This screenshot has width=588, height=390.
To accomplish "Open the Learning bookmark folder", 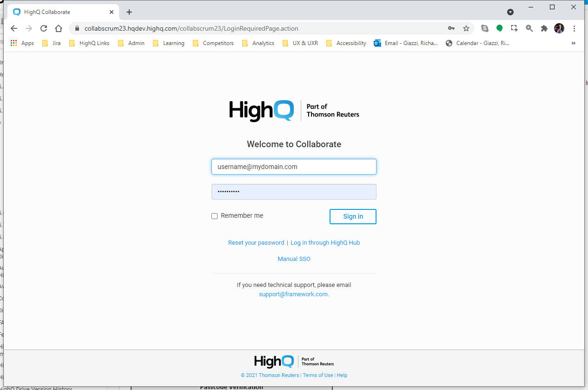I will pyautogui.click(x=169, y=43).
